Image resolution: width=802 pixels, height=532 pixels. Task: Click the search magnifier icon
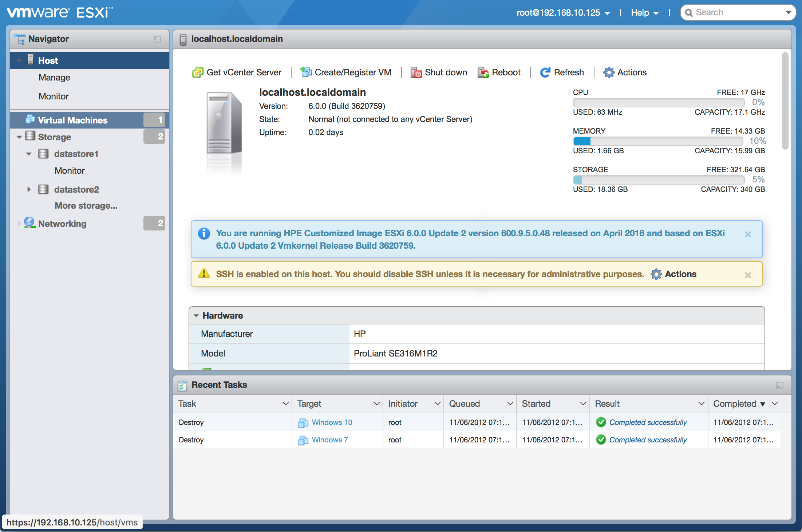688,13
